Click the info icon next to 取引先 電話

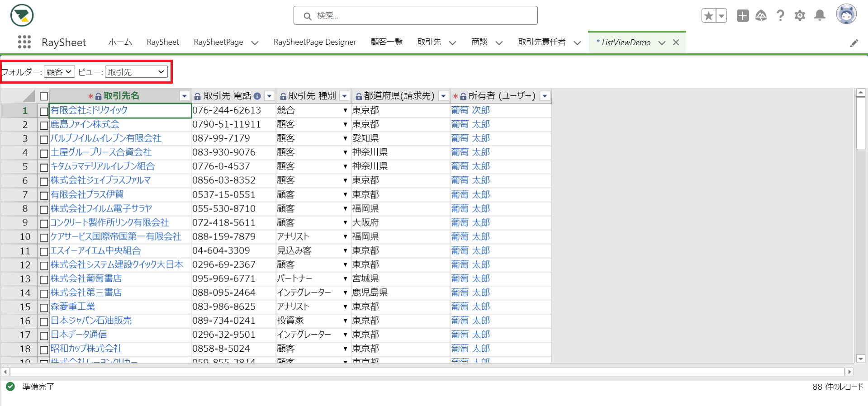pyautogui.click(x=257, y=96)
